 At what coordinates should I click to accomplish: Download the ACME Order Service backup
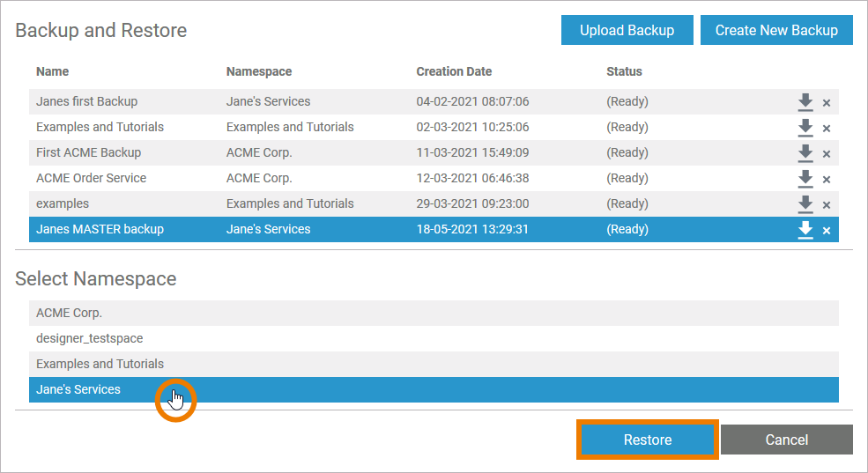pyautogui.click(x=805, y=179)
